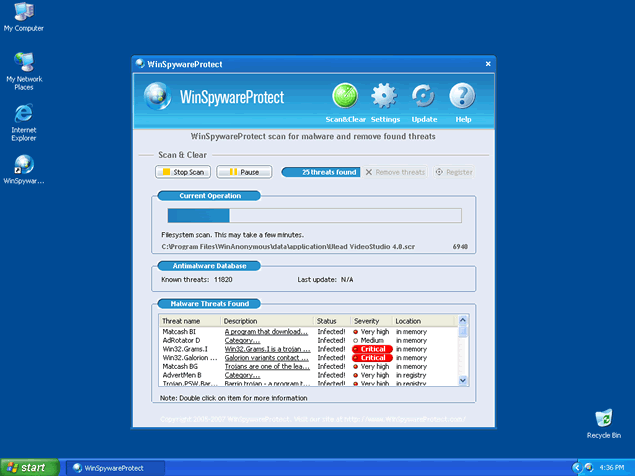Viewport: 635px width, 476px height.
Task: Open My Computer desktop icon
Action: (x=23, y=13)
